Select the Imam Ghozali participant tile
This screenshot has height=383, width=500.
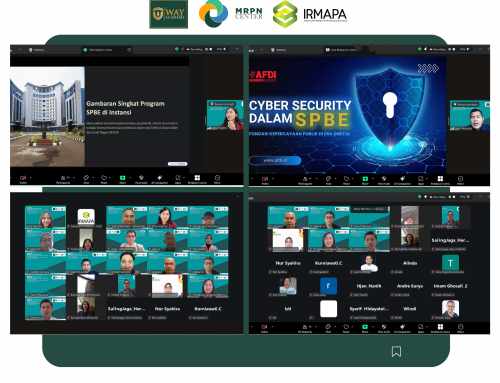450,286
